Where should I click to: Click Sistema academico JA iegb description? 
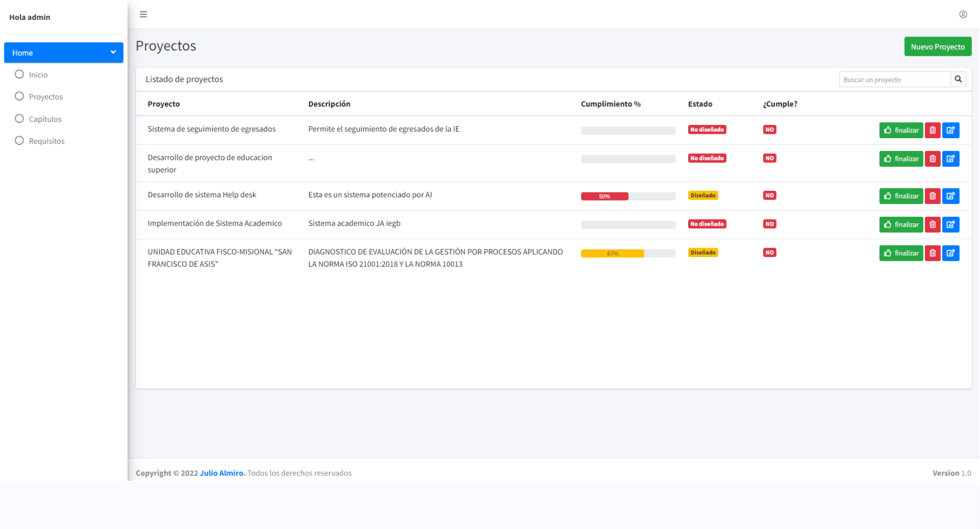(x=354, y=223)
